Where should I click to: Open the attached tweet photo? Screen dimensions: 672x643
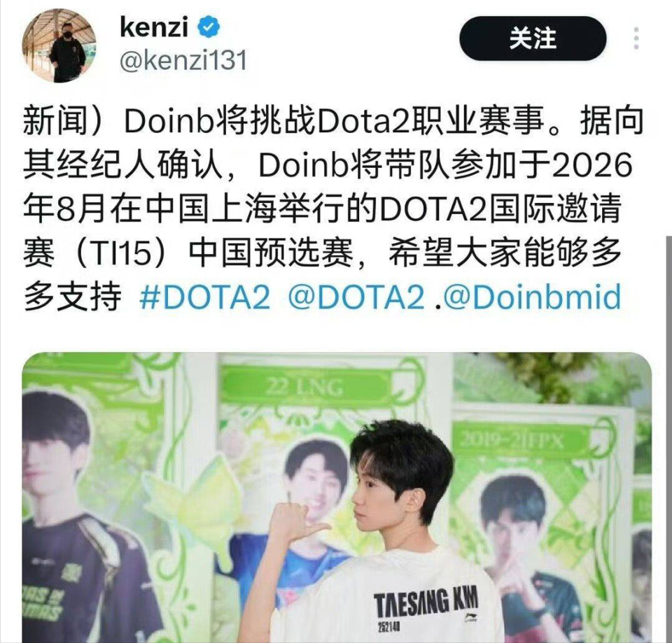(337, 497)
